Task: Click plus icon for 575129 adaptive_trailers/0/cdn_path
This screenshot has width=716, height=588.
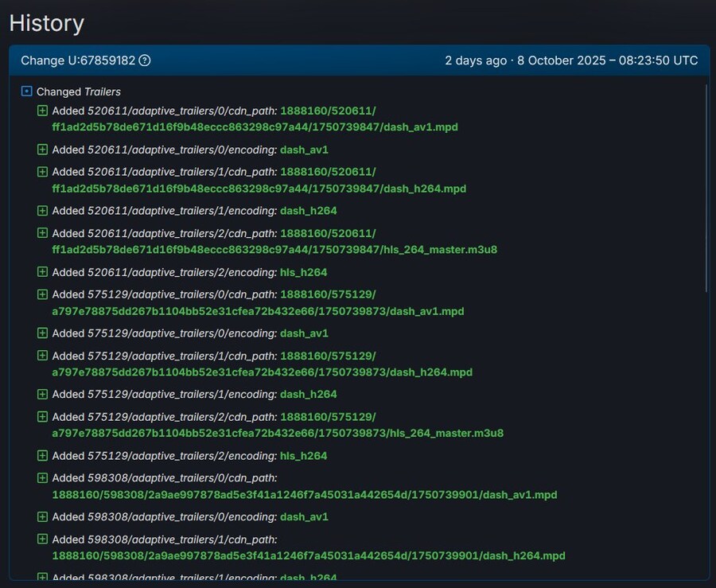Action: point(43,294)
